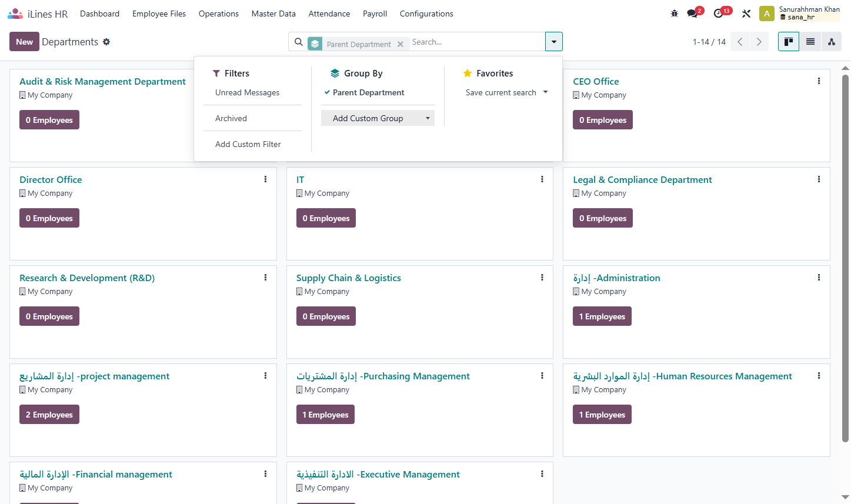The width and height of the screenshot is (851, 504).
Task: Switch to Hierarchy view
Action: (832, 42)
